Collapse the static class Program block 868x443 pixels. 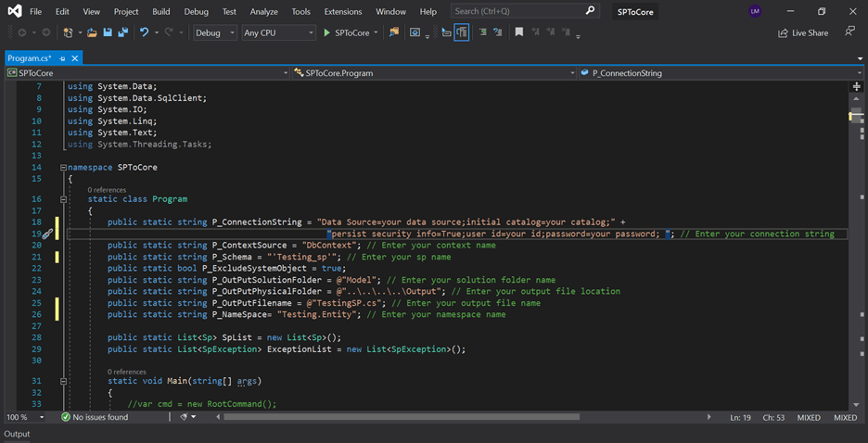coord(63,199)
